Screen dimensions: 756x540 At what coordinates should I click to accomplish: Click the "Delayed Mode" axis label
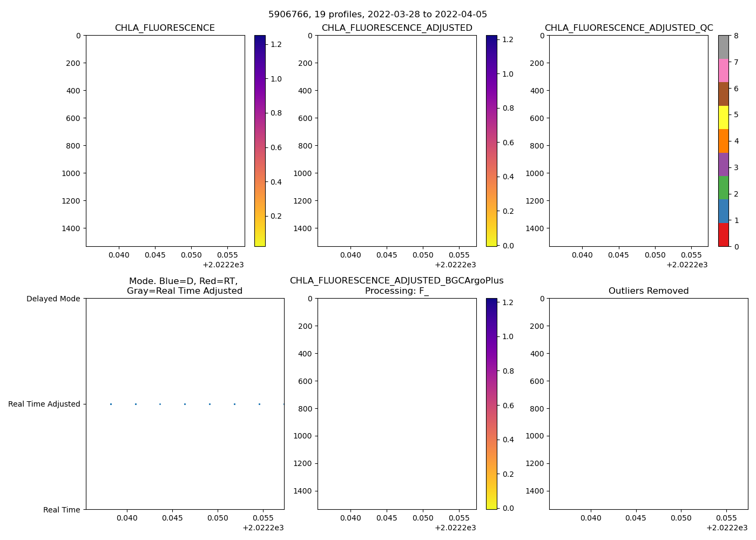(53, 299)
